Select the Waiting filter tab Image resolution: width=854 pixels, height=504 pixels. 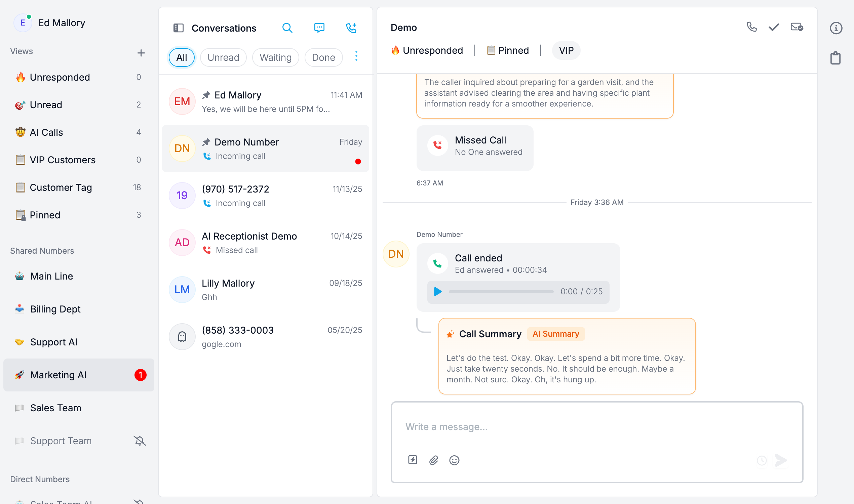(x=275, y=57)
